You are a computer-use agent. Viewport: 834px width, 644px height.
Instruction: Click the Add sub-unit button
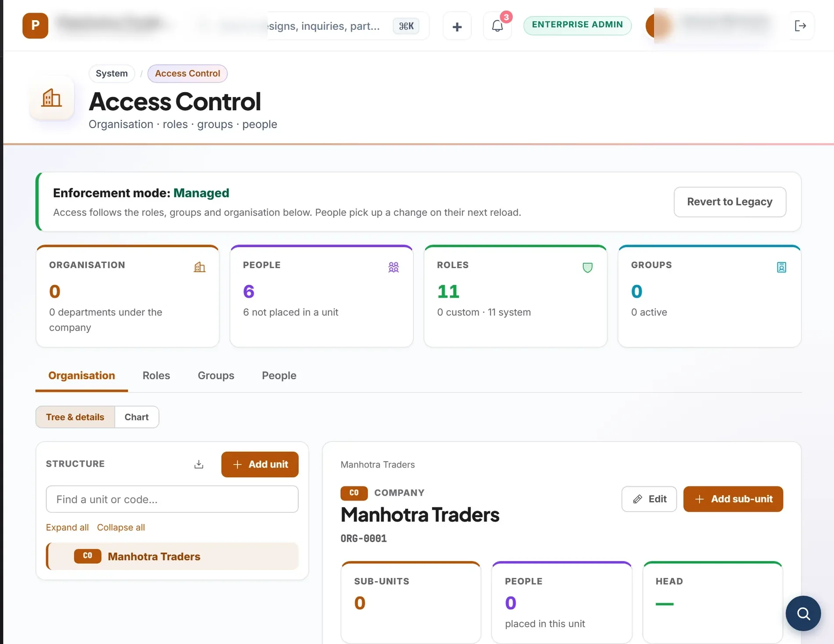(x=733, y=499)
